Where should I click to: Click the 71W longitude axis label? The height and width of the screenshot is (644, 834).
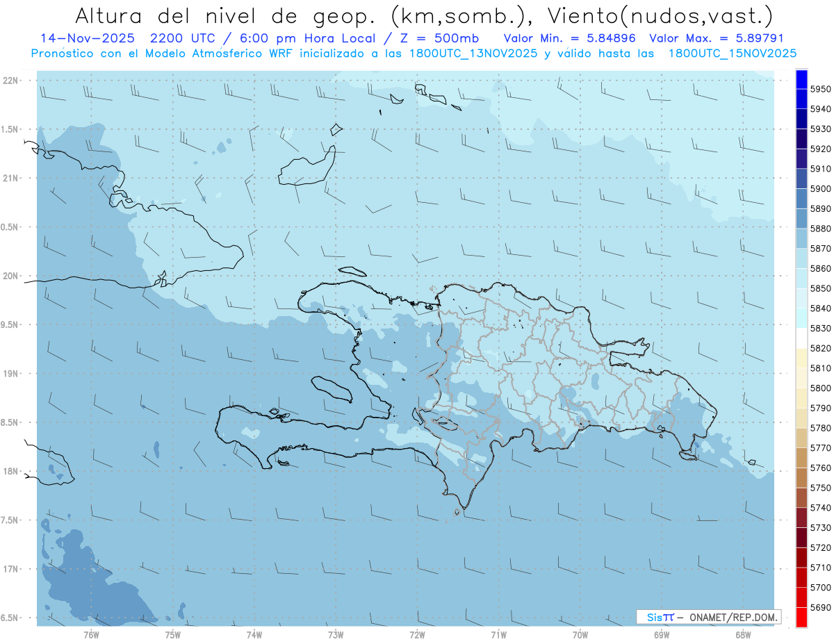(x=498, y=634)
